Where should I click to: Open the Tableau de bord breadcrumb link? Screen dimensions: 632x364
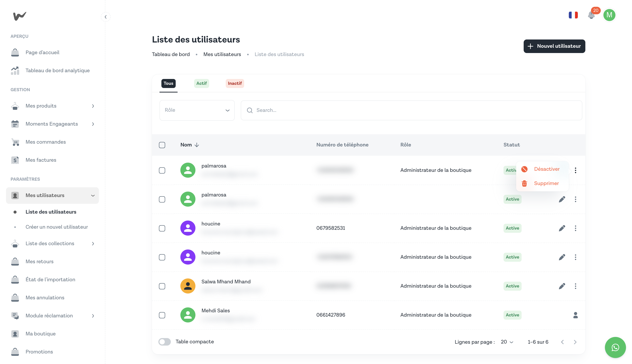tap(171, 54)
